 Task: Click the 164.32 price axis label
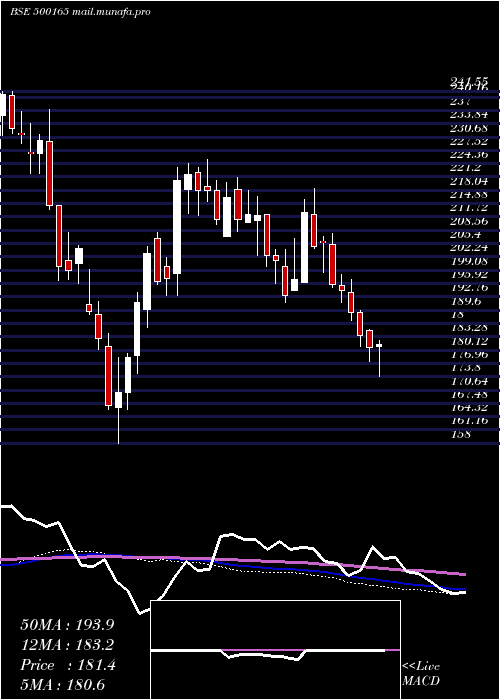pyautogui.click(x=468, y=408)
